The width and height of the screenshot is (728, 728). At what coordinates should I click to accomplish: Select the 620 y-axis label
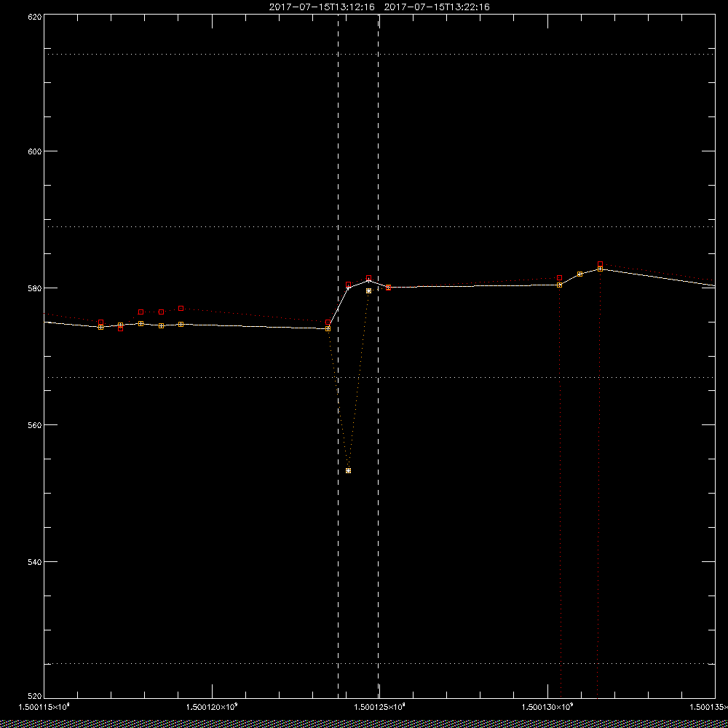tap(35, 17)
